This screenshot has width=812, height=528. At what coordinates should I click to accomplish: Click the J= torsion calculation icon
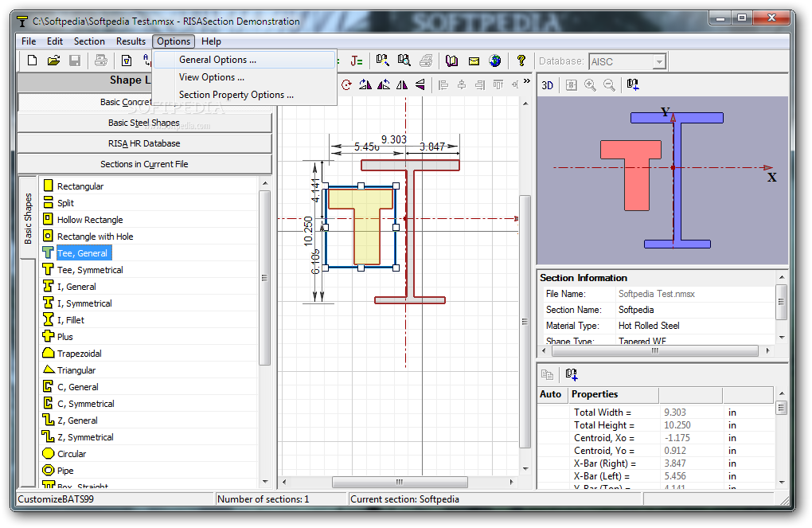tap(357, 61)
